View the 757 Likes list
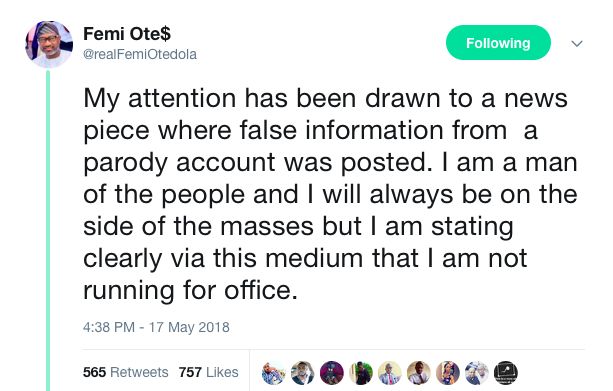This screenshot has height=391, width=613. coord(208,372)
